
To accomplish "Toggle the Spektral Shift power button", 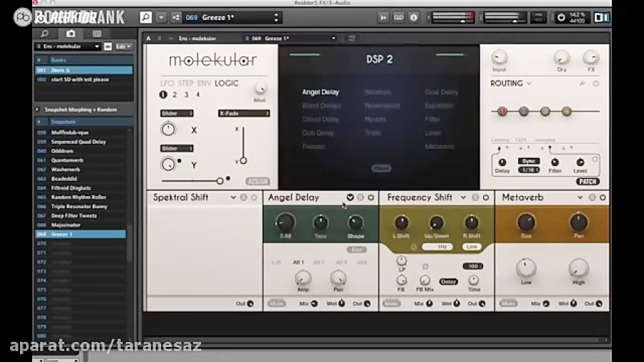I will (x=254, y=198).
